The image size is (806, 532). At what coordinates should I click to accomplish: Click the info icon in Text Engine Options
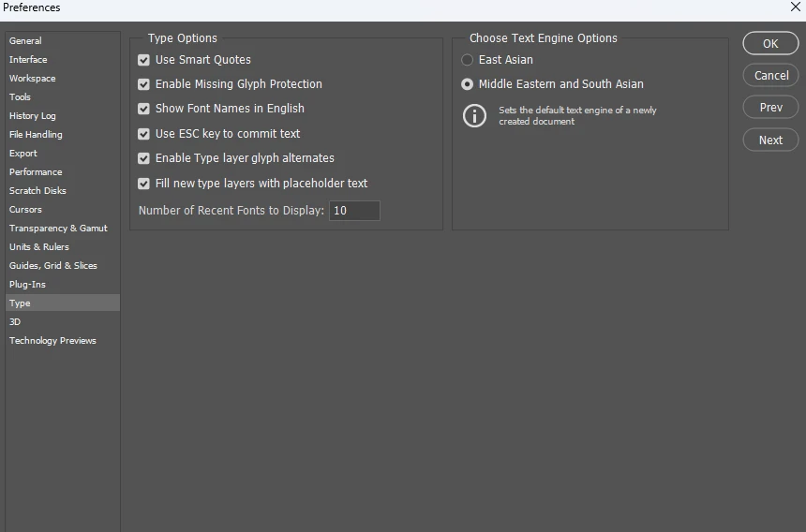pos(474,115)
